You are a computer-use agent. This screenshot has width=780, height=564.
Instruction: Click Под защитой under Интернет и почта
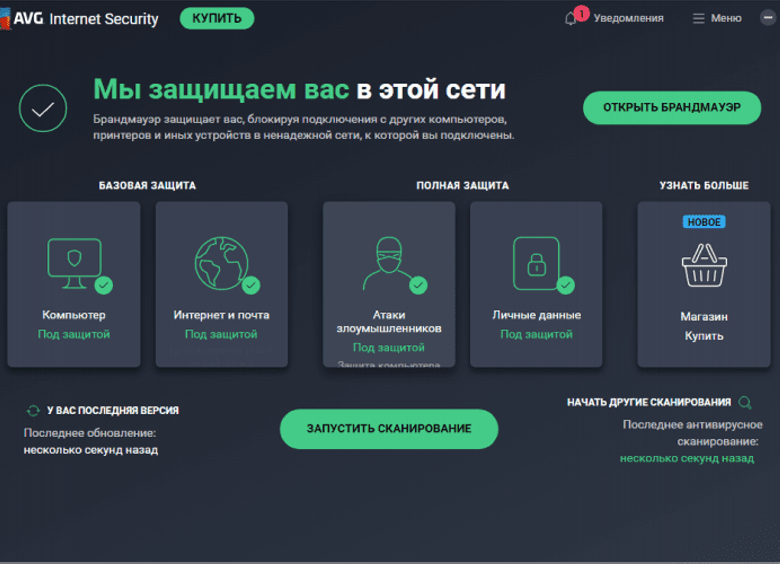pos(221,334)
